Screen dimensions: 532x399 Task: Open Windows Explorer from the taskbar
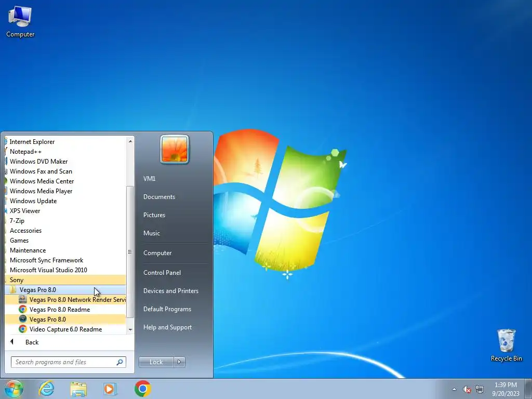pos(78,389)
